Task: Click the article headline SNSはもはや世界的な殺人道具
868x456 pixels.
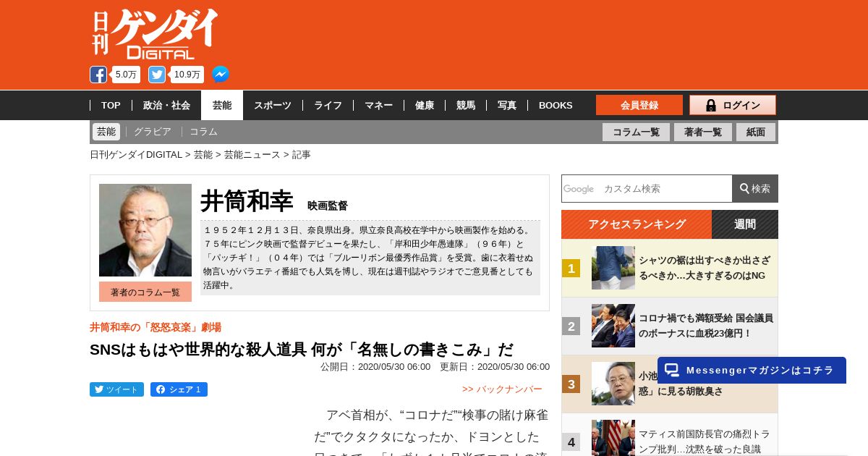Action: 302,350
